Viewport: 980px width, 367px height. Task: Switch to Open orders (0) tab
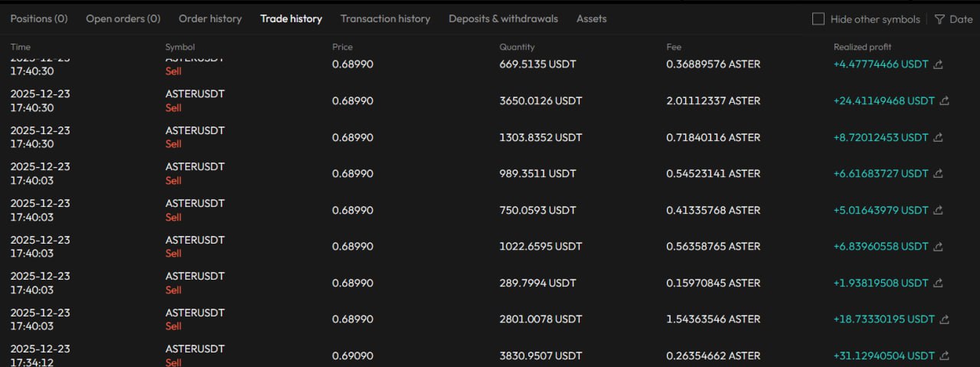click(123, 18)
